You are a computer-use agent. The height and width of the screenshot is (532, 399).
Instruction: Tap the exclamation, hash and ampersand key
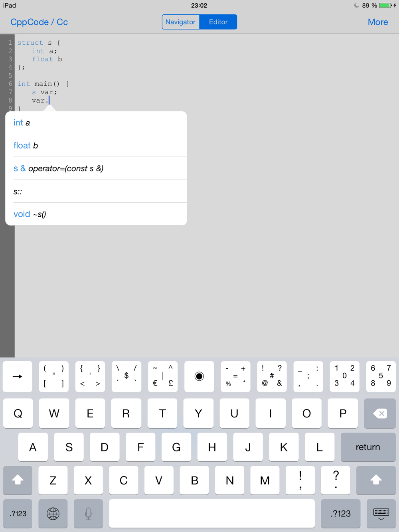click(x=272, y=376)
